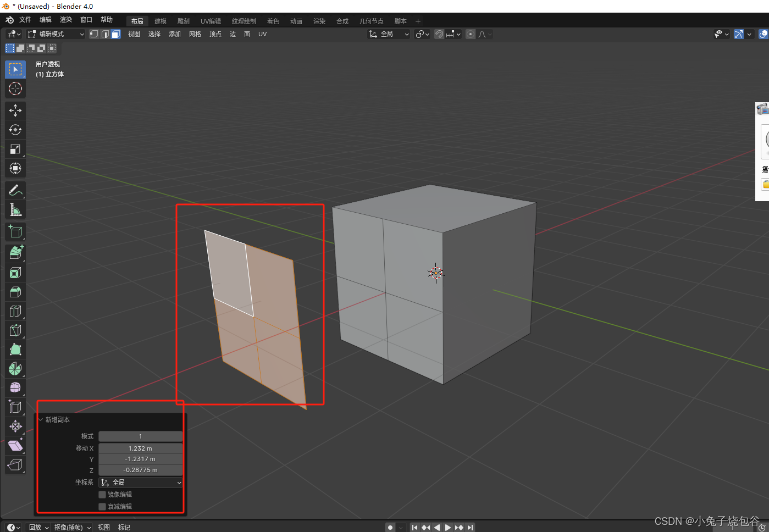
Task: Toggle face select mode
Action: point(115,34)
